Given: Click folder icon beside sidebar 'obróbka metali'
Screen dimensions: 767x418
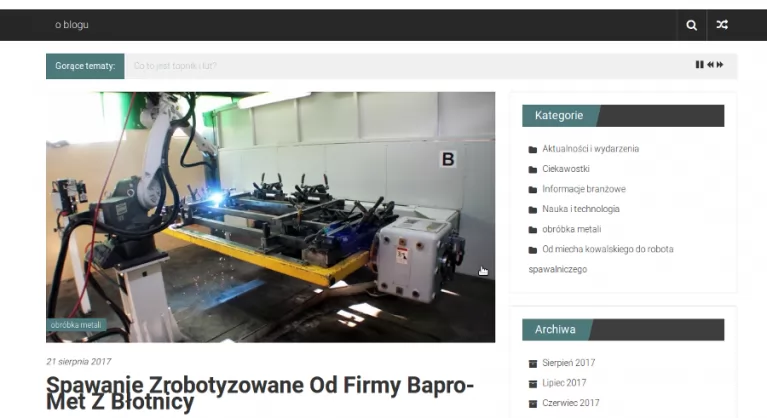Looking at the screenshot, I should pyautogui.click(x=533, y=230).
